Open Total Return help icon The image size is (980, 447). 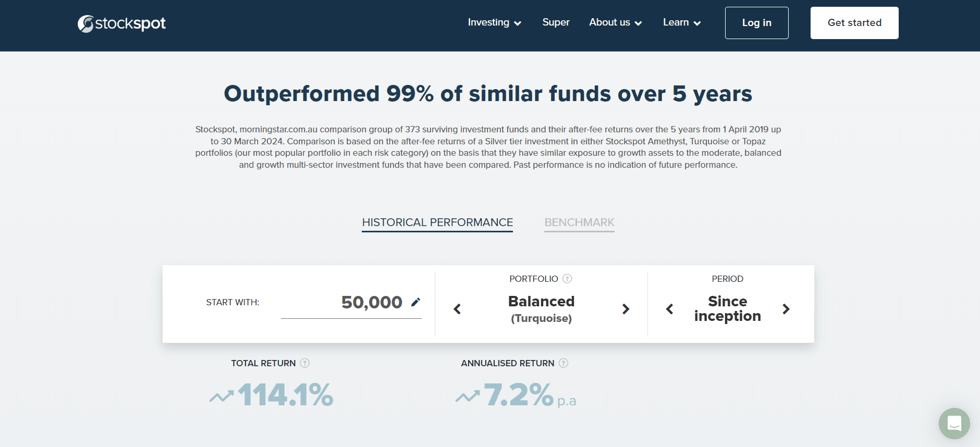pos(305,363)
